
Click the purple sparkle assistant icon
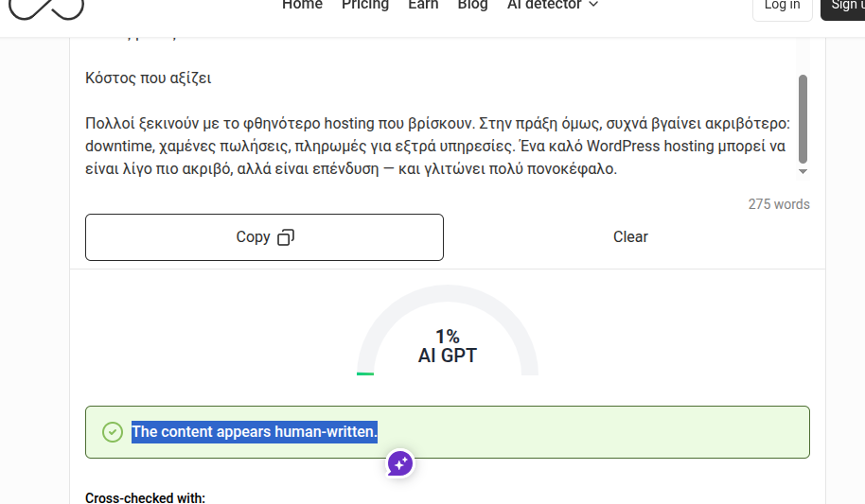tap(399, 463)
